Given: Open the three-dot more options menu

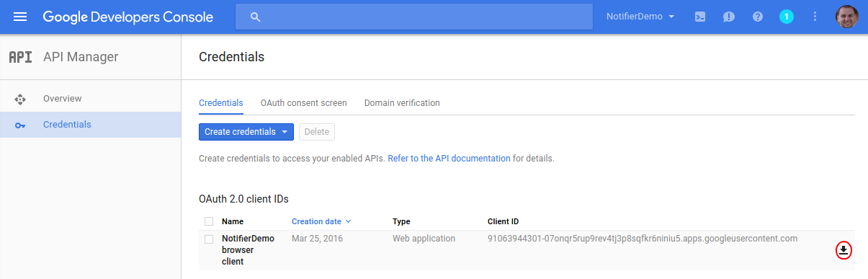Looking at the screenshot, I should (815, 17).
